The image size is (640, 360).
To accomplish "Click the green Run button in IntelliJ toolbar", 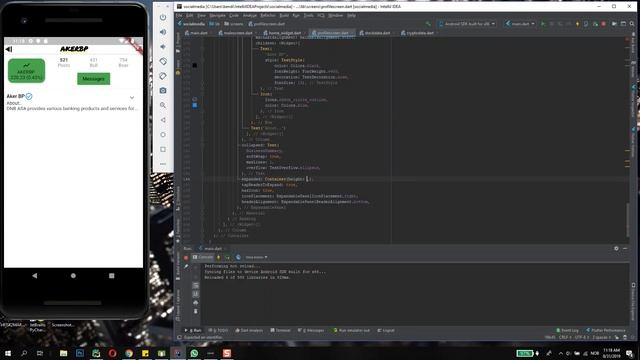I will (543, 24).
